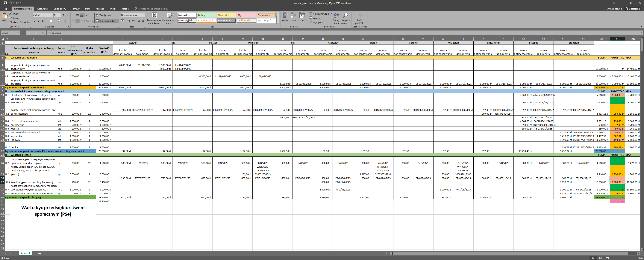This screenshot has width=644, height=260.
Task: Open the font name dropdown Calibri
Action: (52, 15)
